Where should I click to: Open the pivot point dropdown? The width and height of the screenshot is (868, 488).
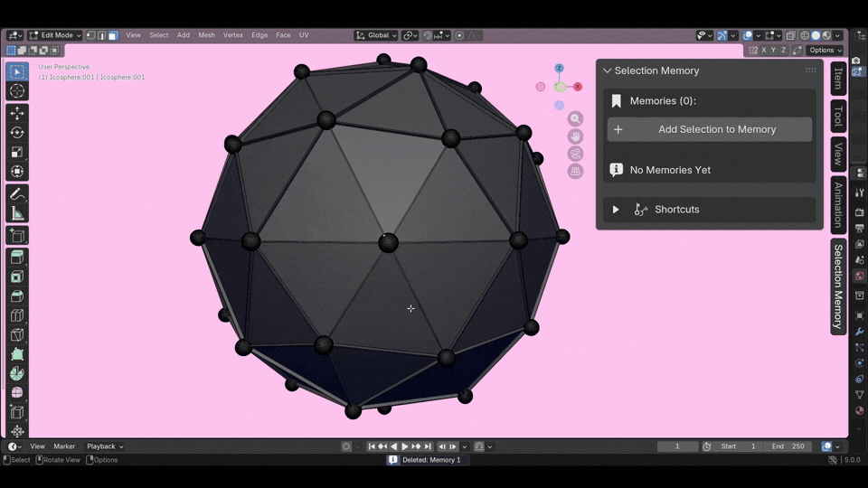(410, 35)
